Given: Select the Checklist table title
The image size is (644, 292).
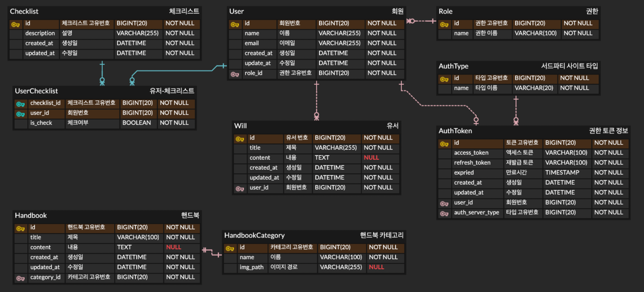Looking at the screenshot, I should click(24, 11).
